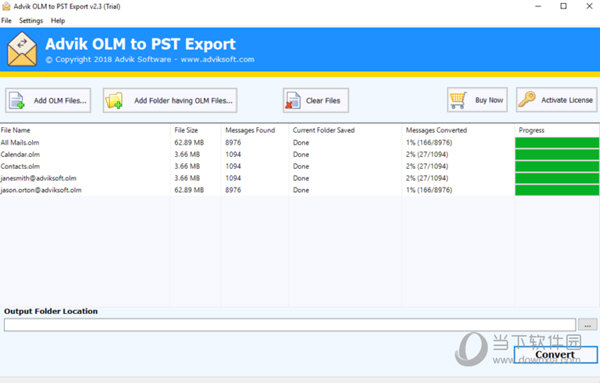
Task: Select janesmith@adviksoft.olm file row
Action: click(x=300, y=178)
